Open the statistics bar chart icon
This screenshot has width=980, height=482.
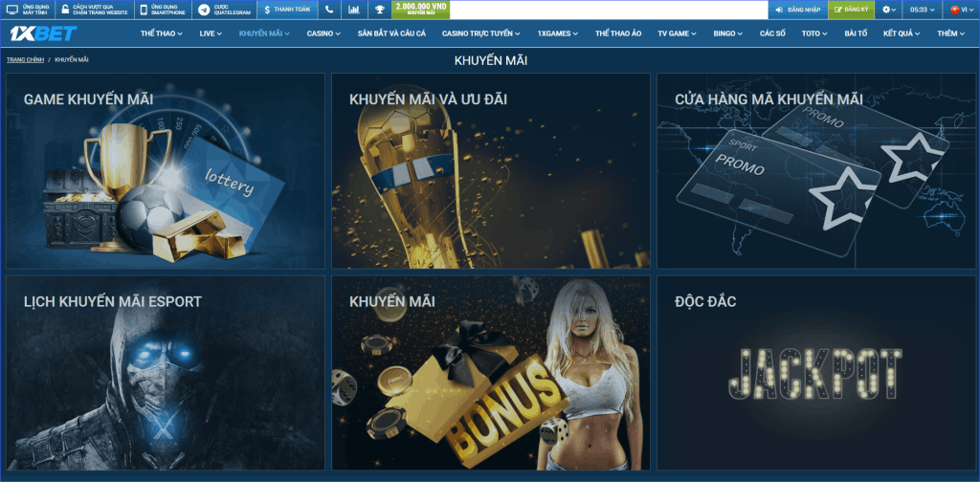354,10
